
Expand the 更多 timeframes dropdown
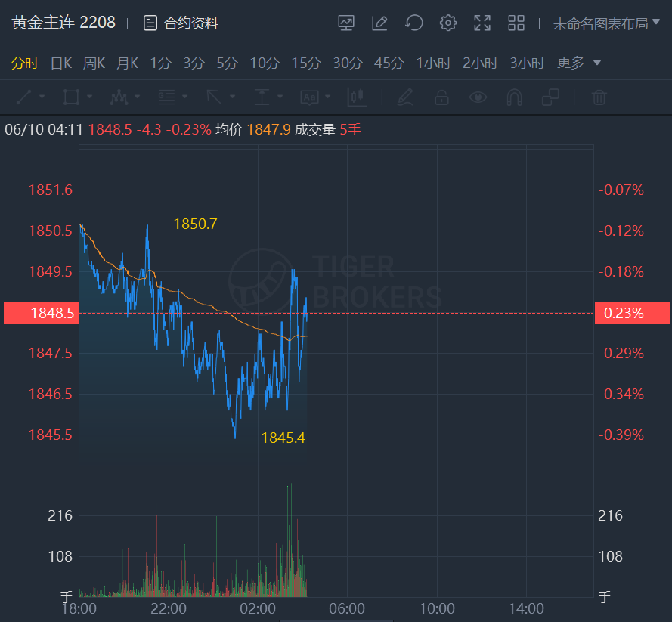click(579, 63)
